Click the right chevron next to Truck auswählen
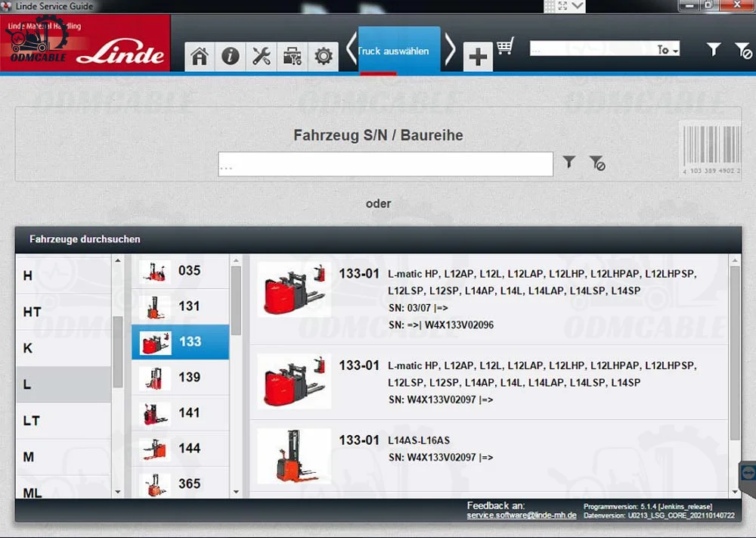 pyautogui.click(x=450, y=48)
